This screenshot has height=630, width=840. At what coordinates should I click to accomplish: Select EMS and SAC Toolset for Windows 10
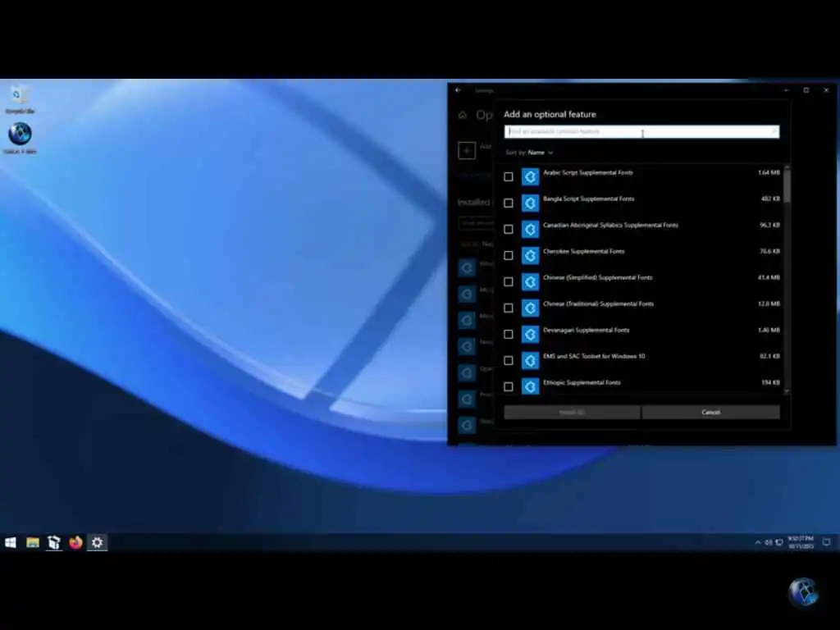tap(594, 356)
